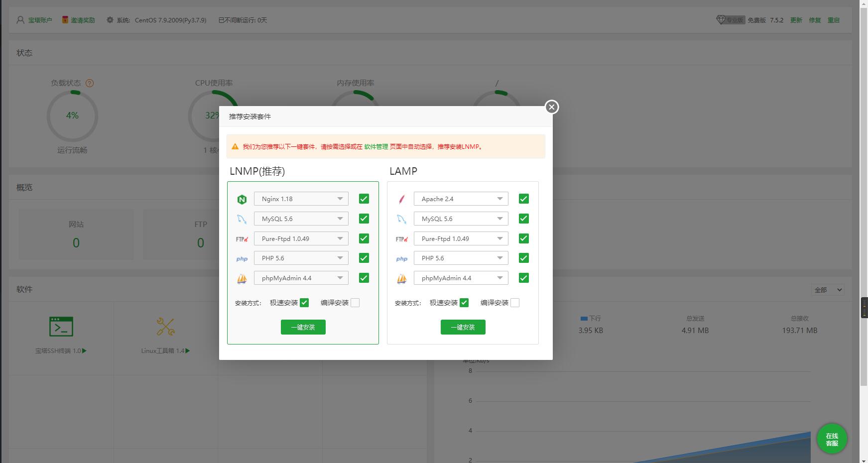Click the Apache feather icon in LAMP

point(402,199)
